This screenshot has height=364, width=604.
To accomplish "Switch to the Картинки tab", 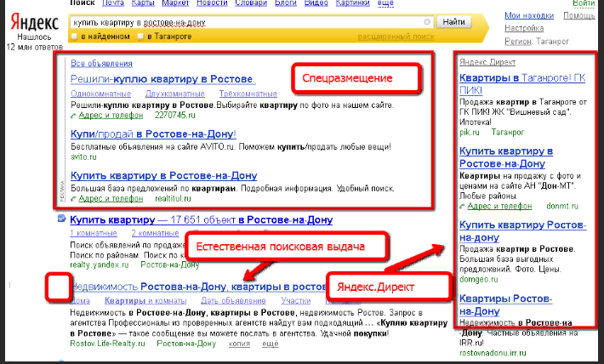I will pos(352,3).
